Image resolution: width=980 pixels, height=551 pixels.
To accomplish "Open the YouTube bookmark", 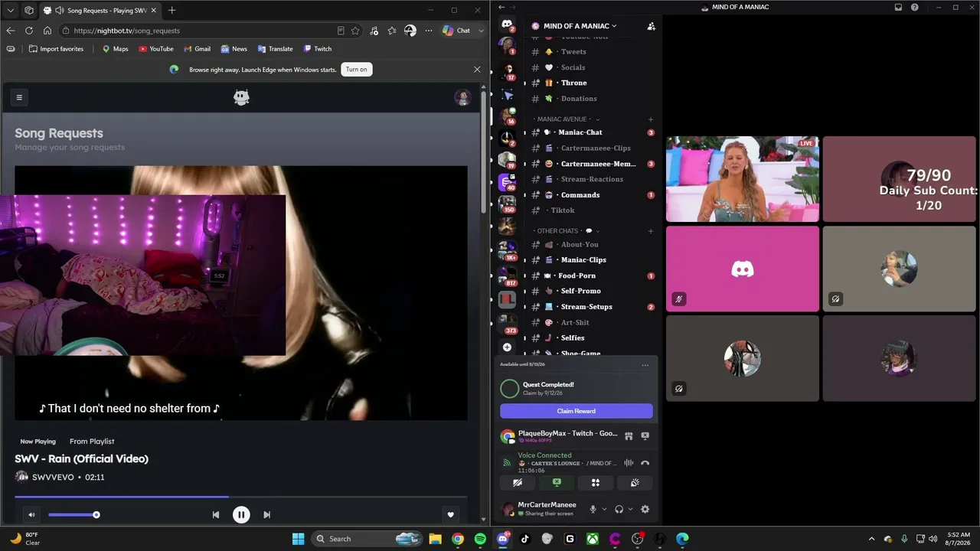I will coord(156,49).
